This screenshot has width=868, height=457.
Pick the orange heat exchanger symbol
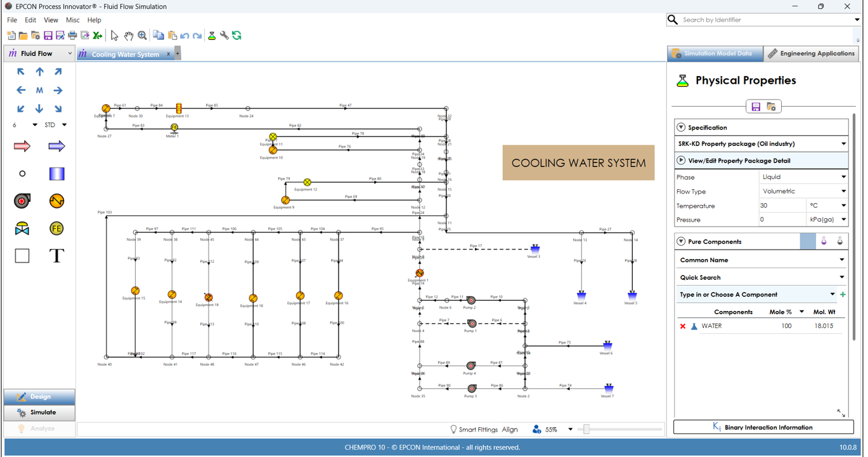56,201
